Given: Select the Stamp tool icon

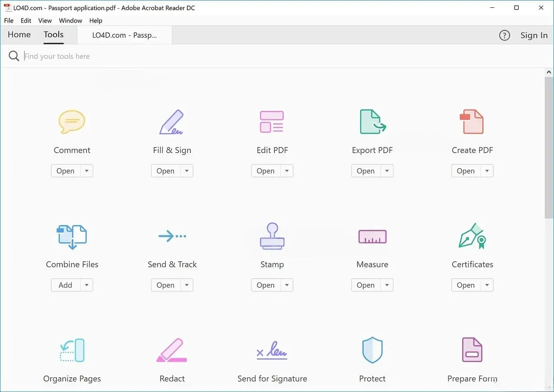Looking at the screenshot, I should pyautogui.click(x=272, y=236).
